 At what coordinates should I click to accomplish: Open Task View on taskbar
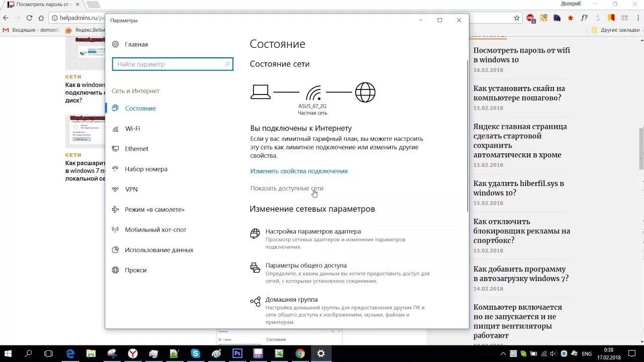(49, 353)
